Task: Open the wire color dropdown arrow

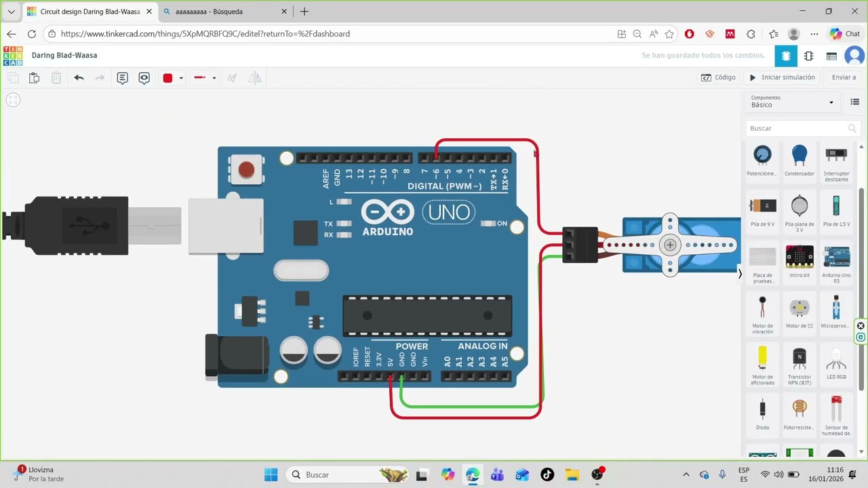Action: tap(181, 78)
